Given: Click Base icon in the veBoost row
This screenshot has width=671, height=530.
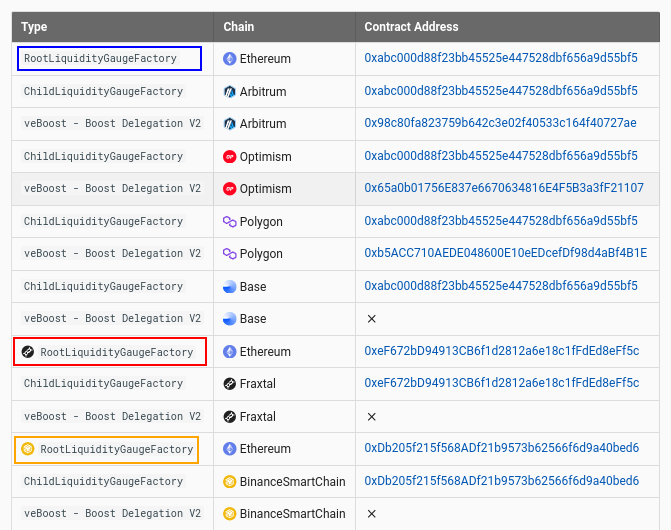Looking at the screenshot, I should click(230, 319).
